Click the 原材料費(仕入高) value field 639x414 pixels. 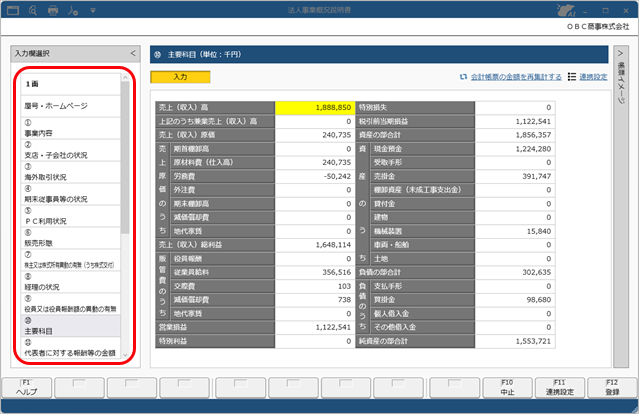315,163
